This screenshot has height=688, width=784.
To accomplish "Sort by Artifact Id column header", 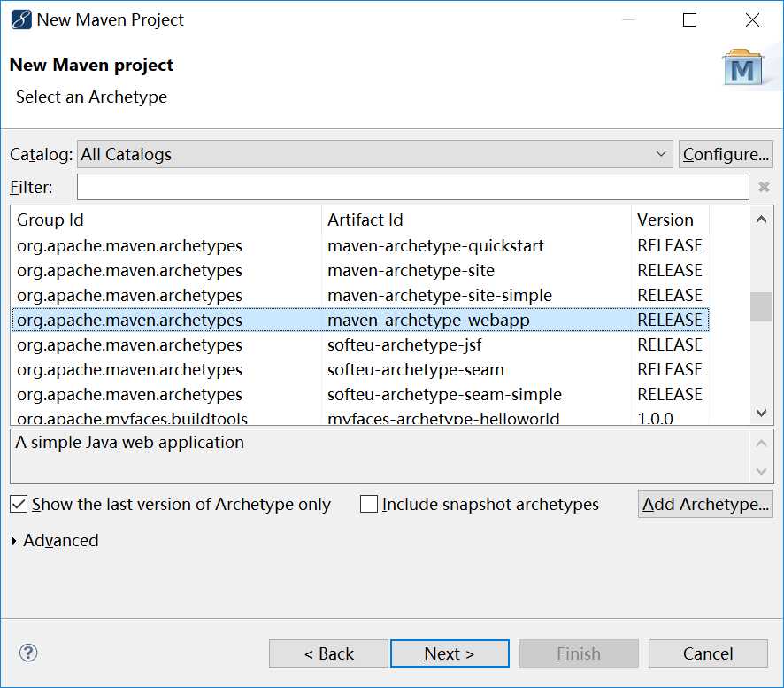I will tap(476, 220).
